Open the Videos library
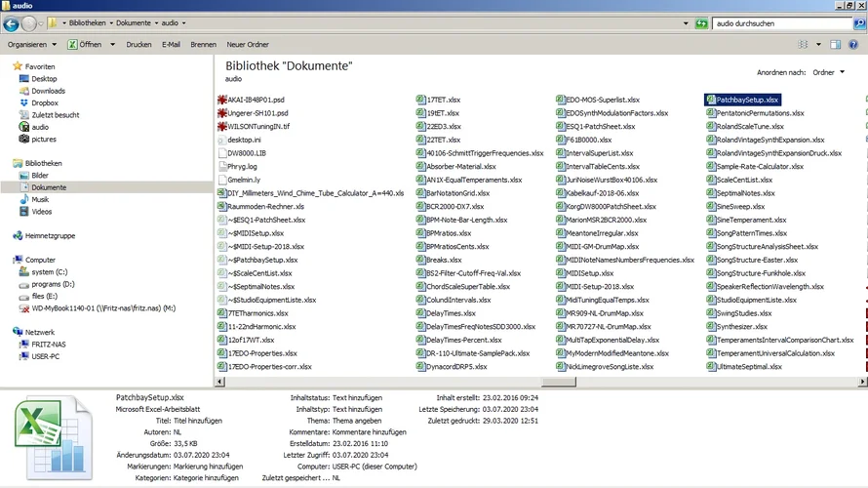The image size is (868, 488). pyautogui.click(x=41, y=212)
